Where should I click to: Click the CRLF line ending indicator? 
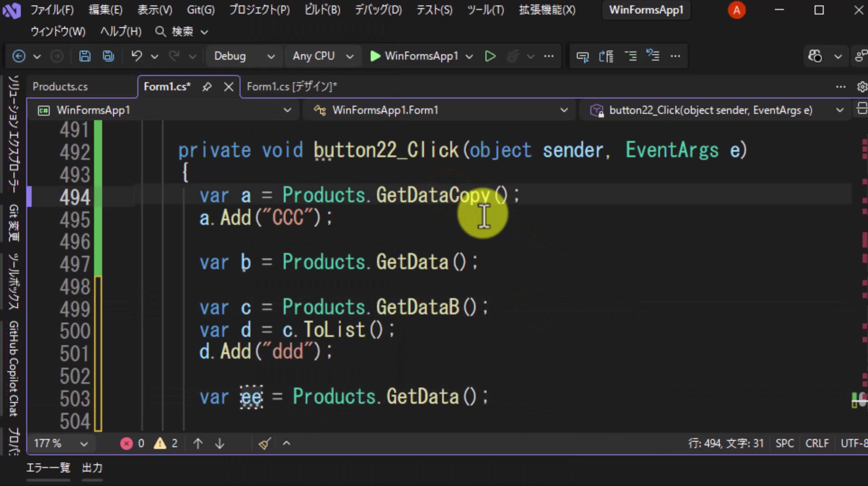coord(817,444)
